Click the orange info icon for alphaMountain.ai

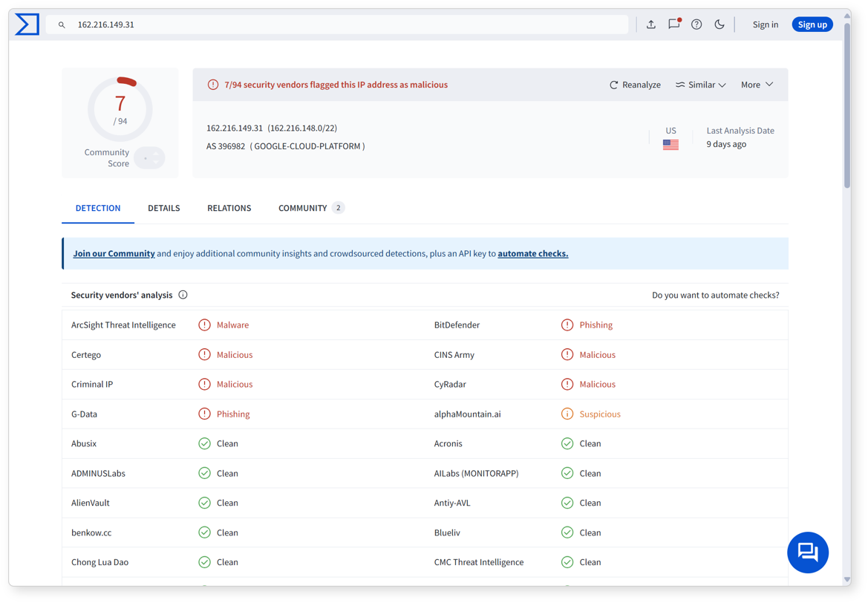pyautogui.click(x=567, y=414)
